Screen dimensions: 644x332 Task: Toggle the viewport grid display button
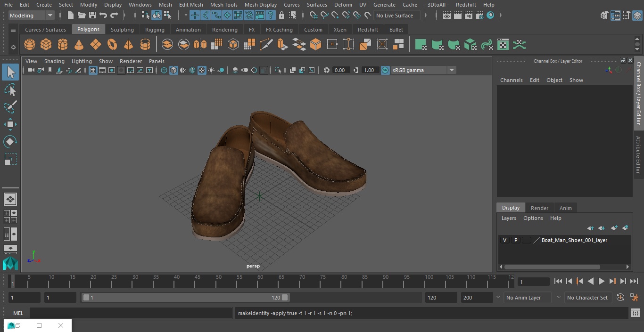coord(93,70)
